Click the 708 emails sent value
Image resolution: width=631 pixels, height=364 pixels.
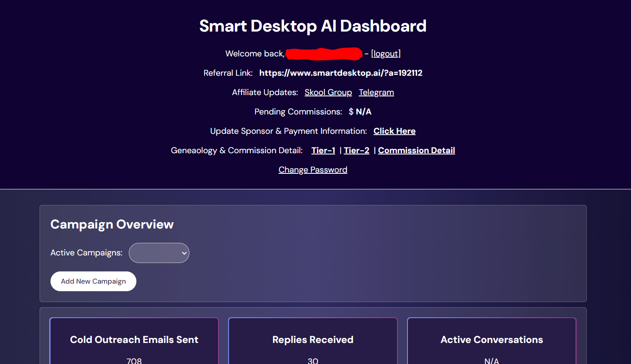tap(134, 361)
